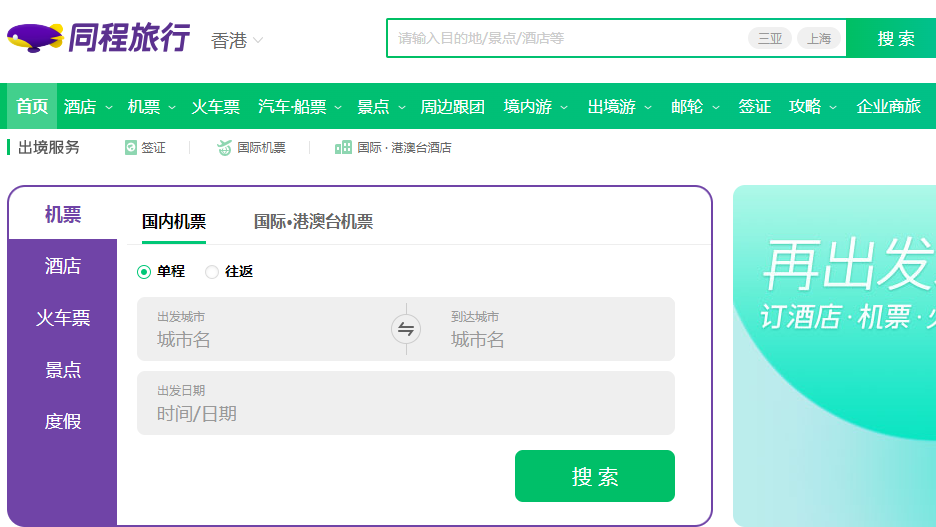Select the 往返 round-trip radio button
This screenshot has height=527, width=936.
coord(212,272)
